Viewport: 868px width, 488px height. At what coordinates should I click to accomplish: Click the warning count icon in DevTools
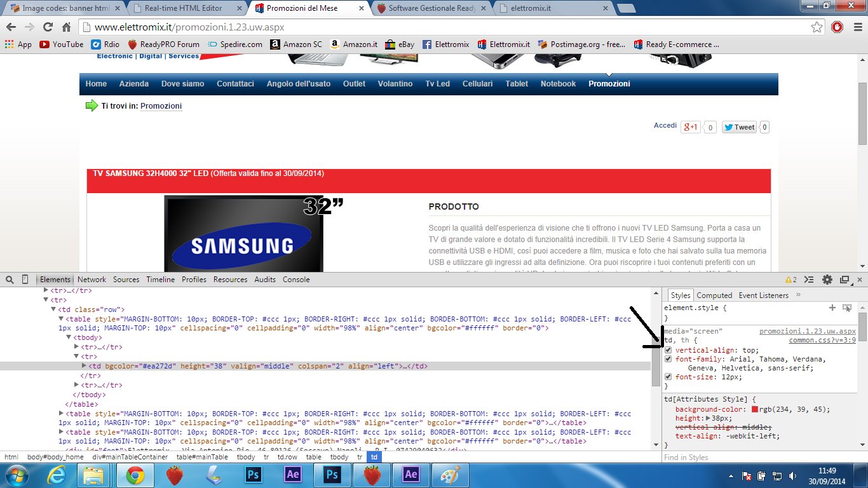[x=791, y=280]
